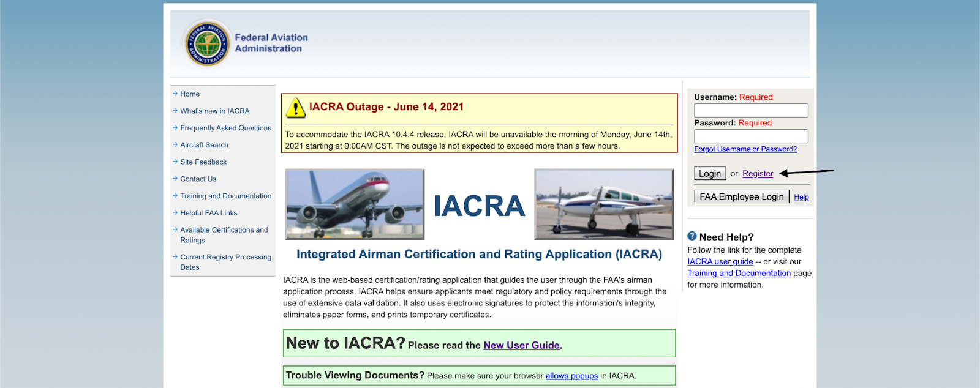Click the arrow bullet beside Home

175,94
